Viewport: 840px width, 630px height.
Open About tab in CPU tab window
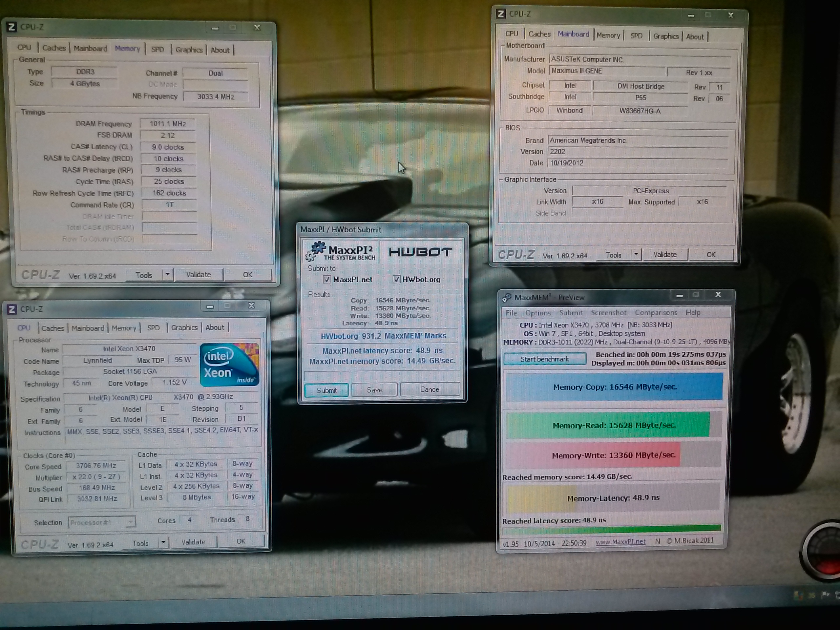(215, 327)
